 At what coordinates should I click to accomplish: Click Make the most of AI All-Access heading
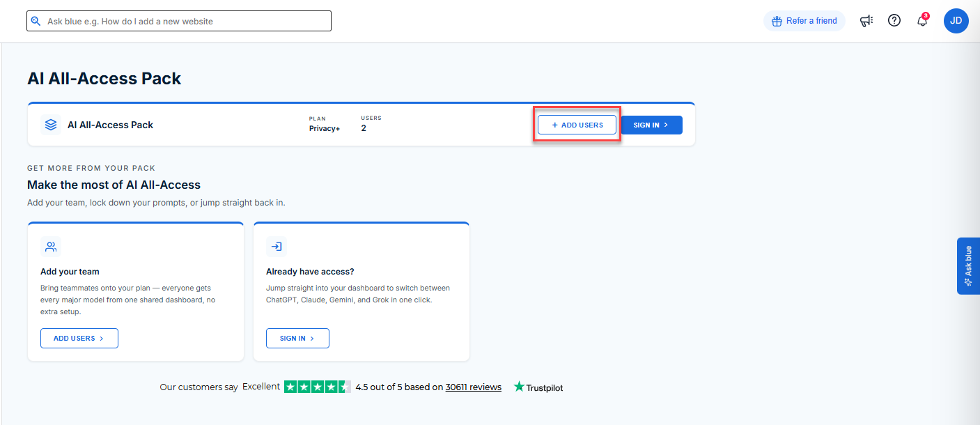click(114, 185)
